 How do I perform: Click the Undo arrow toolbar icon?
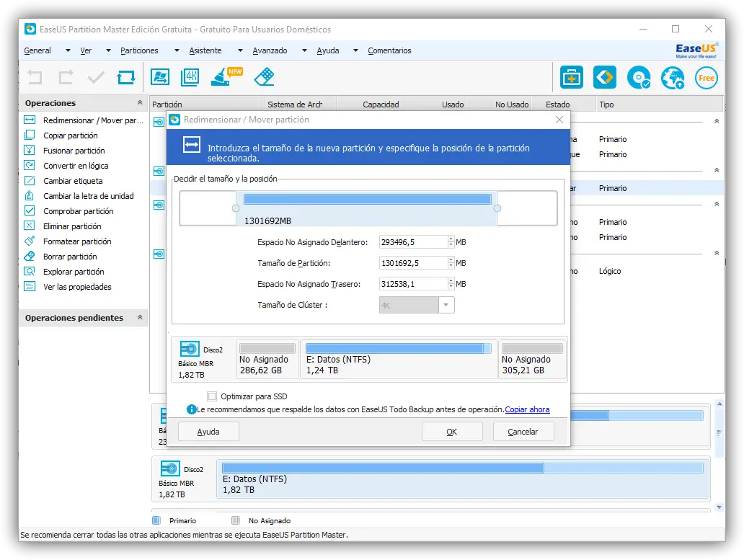click(x=35, y=77)
